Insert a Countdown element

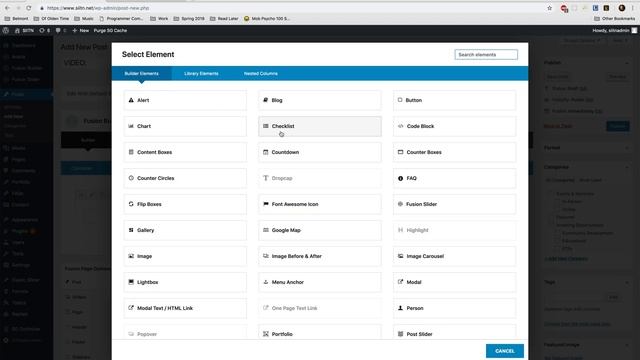point(320,152)
